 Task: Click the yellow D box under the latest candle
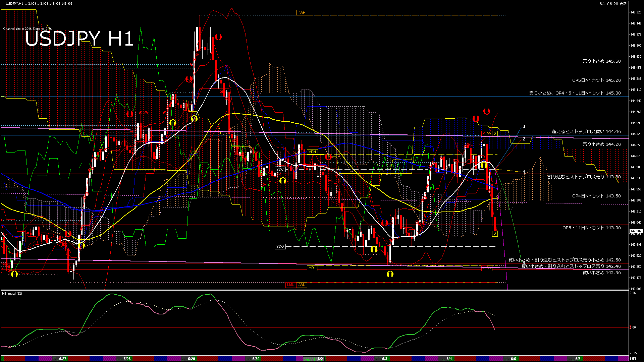pos(495,234)
